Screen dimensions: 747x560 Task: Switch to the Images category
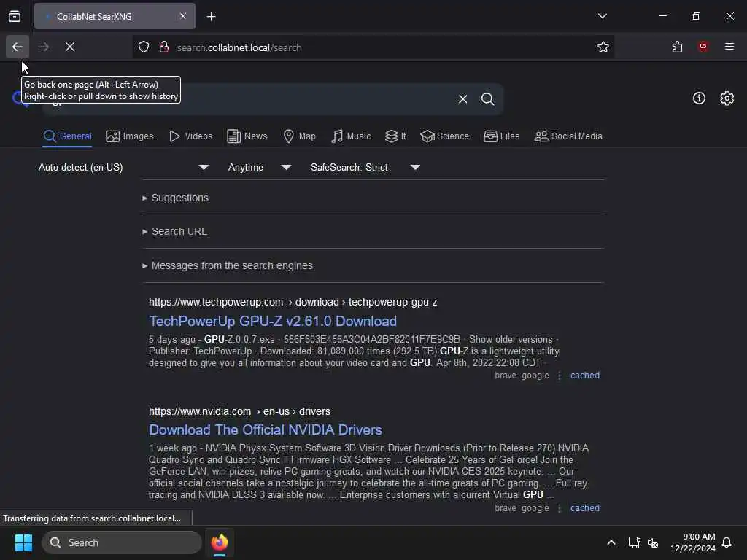click(x=130, y=136)
